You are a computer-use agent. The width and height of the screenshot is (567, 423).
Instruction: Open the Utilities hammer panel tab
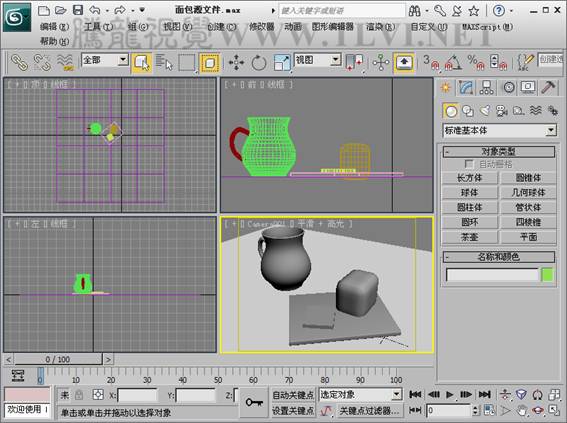click(x=548, y=87)
